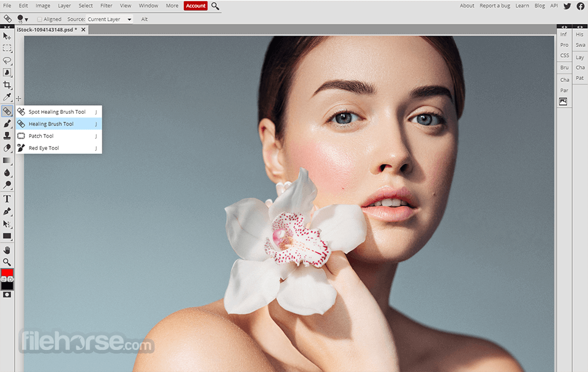Open the Facebook icon link

click(581, 6)
